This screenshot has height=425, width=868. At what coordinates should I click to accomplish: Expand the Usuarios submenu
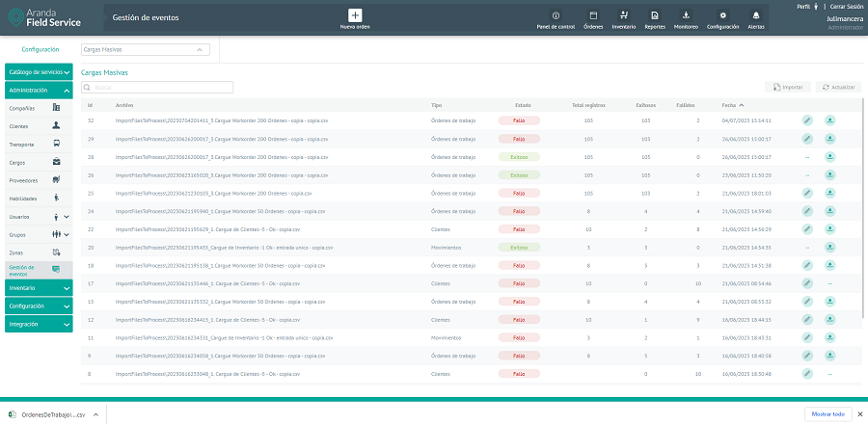pyautogui.click(x=67, y=217)
